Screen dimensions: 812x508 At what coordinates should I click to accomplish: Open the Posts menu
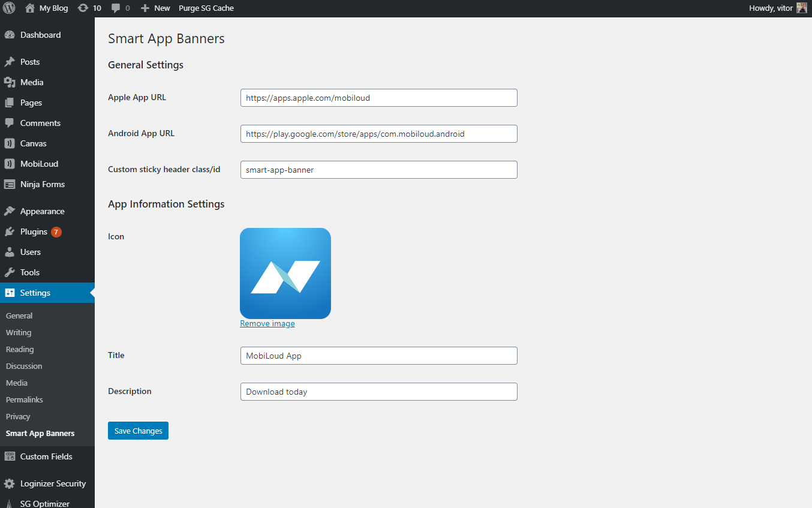[x=47, y=62]
